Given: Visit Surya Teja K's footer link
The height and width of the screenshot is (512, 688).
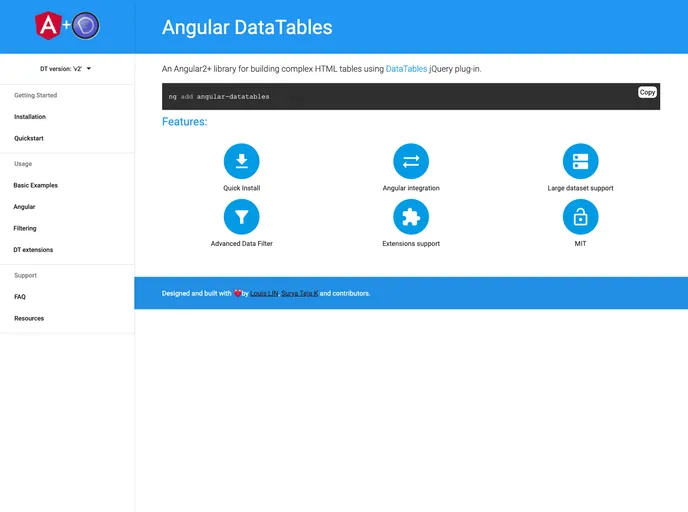Looking at the screenshot, I should tap(299, 294).
